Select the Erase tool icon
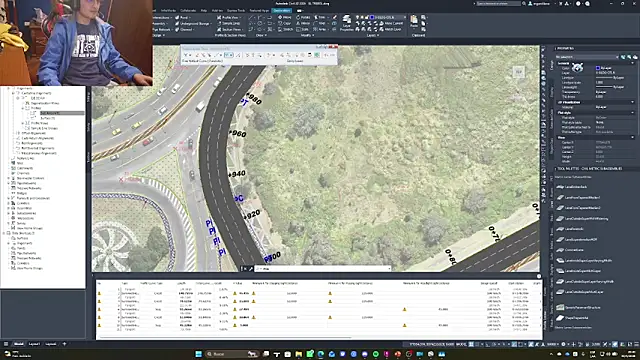Viewport: 640px width, 360px height. click(335, 18)
